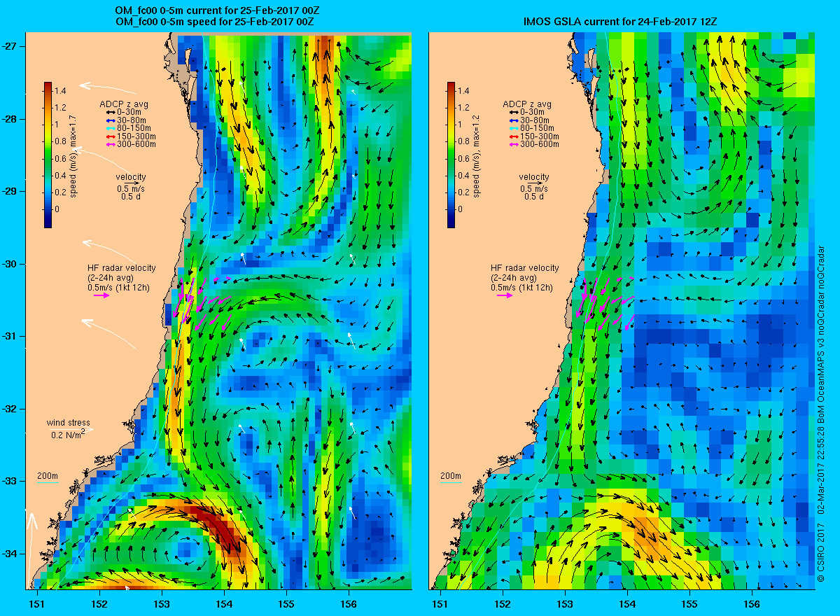Select the magenta 300-600m arrow symbol, left legend
The height and width of the screenshot is (616, 840).
pos(109,144)
